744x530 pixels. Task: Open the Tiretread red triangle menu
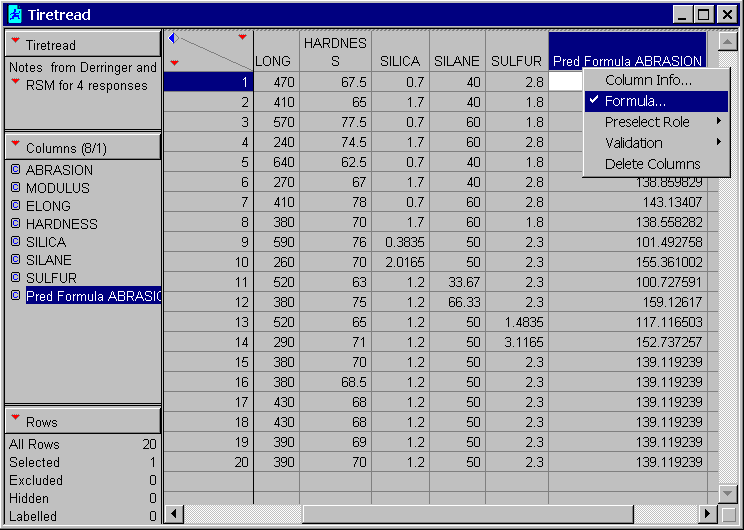[15, 45]
